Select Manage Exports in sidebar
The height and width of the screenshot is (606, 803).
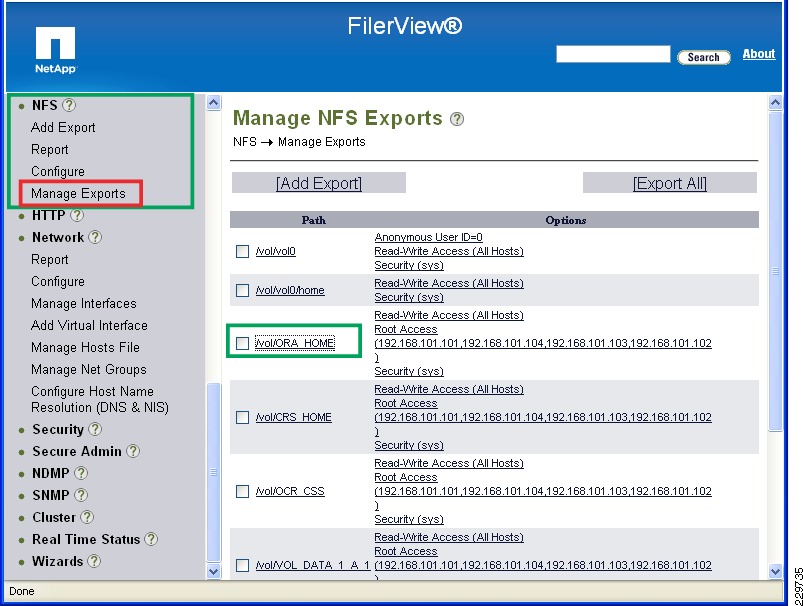[x=78, y=193]
